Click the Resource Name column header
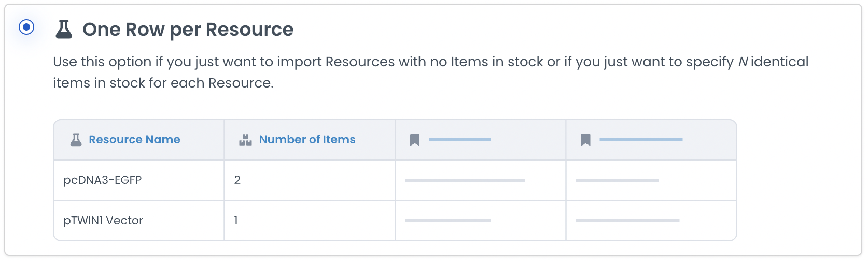The height and width of the screenshot is (261, 868). pyautogui.click(x=134, y=140)
